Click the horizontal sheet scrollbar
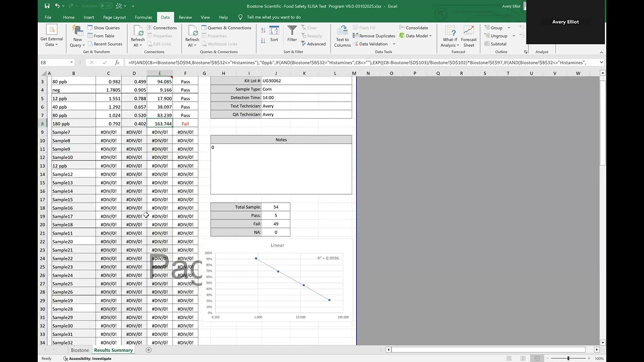Viewport: 644px width, 362px height. (489, 349)
